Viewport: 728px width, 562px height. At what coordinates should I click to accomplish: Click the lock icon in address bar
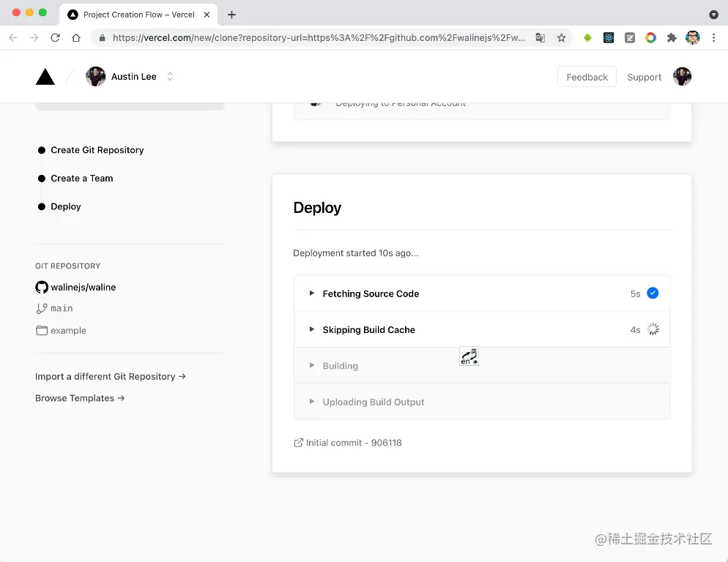[x=102, y=37]
